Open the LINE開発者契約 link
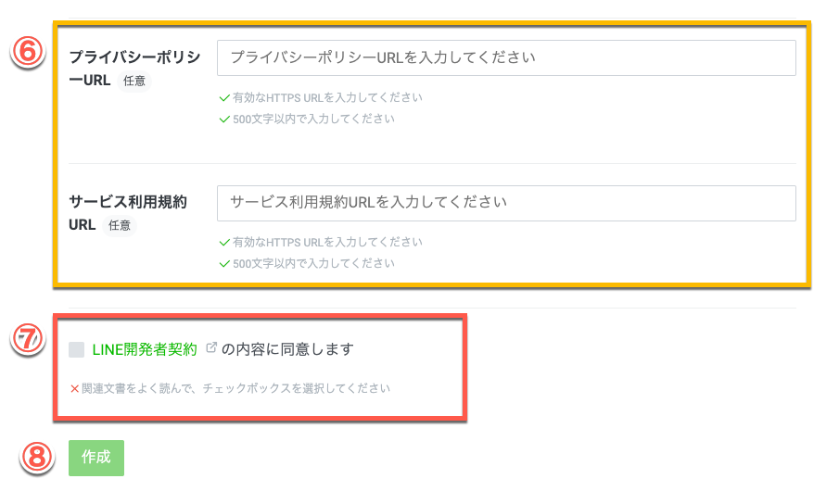Image resolution: width=839 pixels, height=504 pixels. point(145,349)
